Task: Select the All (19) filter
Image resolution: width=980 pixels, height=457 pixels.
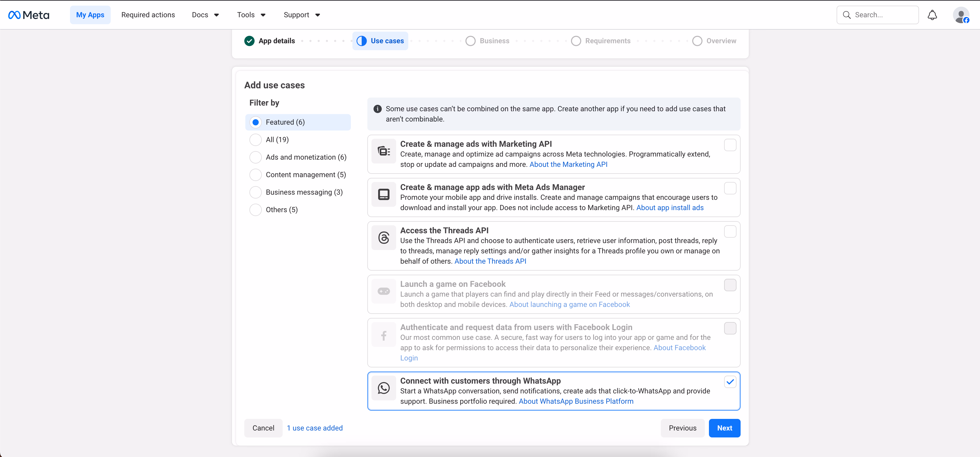Action: (x=256, y=140)
